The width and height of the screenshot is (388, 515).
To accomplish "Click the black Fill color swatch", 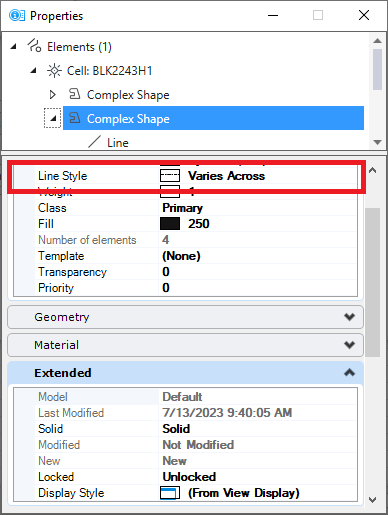I will coord(170,224).
